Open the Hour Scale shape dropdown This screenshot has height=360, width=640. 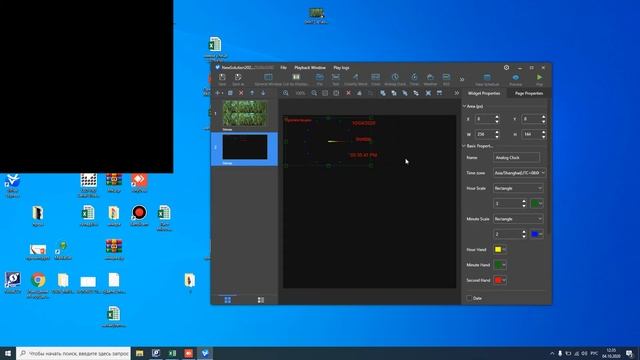(x=518, y=188)
